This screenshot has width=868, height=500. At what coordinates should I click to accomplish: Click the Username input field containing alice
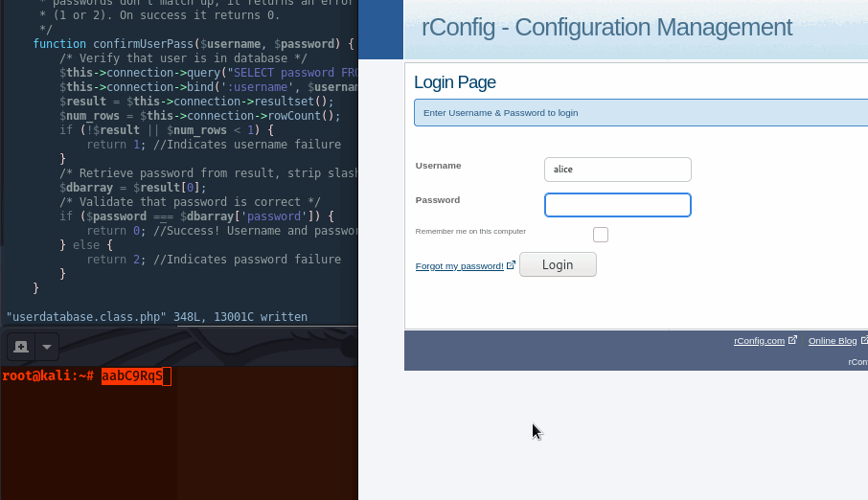[617, 170]
